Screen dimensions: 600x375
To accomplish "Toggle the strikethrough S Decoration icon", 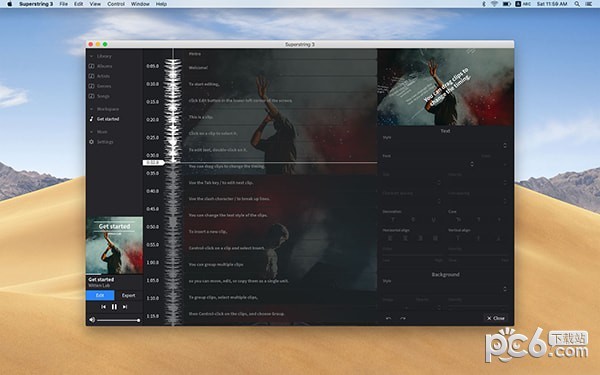I will pos(413,220).
